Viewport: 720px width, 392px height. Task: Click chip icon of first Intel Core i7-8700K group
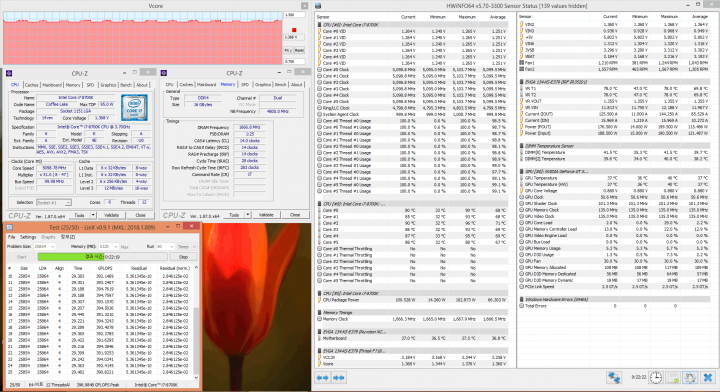(x=320, y=25)
